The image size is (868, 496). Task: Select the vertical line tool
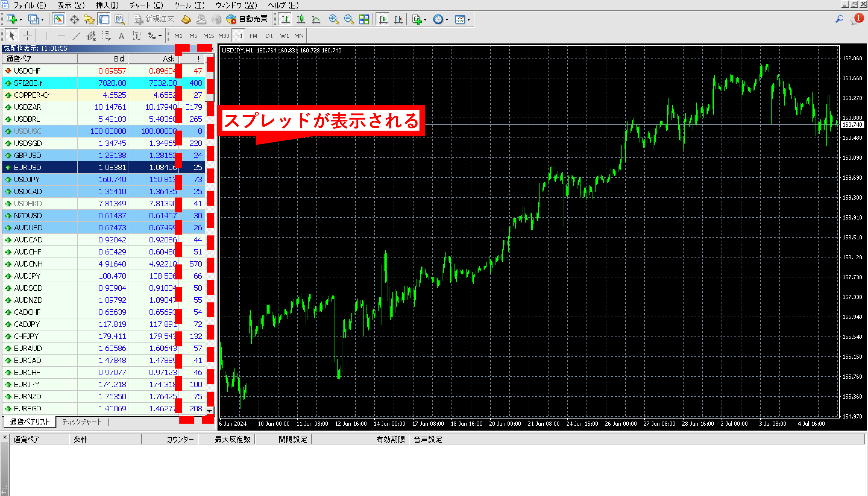[x=46, y=36]
